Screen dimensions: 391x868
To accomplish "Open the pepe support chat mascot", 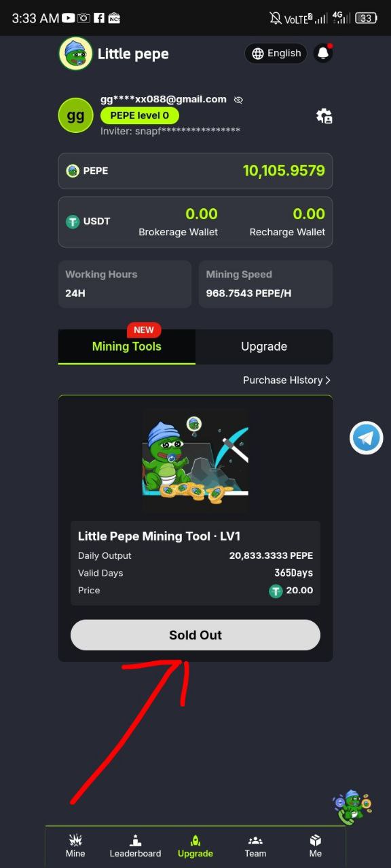I will 352,807.
